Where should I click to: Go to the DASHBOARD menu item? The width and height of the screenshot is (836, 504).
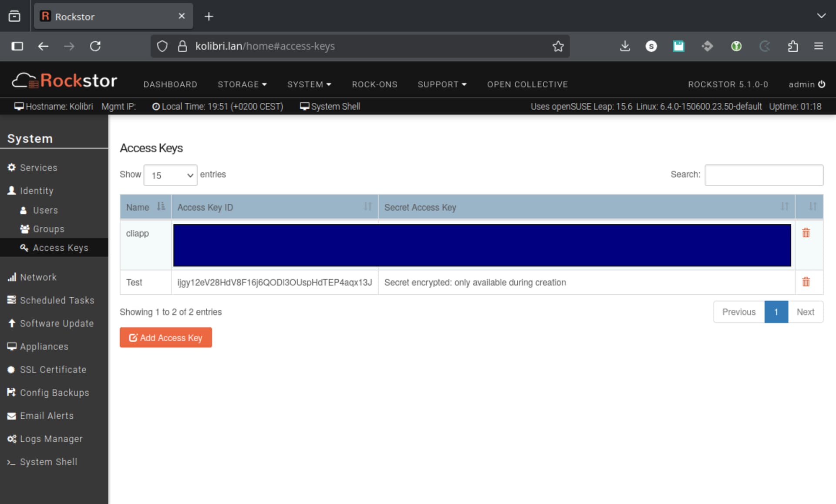(x=170, y=84)
